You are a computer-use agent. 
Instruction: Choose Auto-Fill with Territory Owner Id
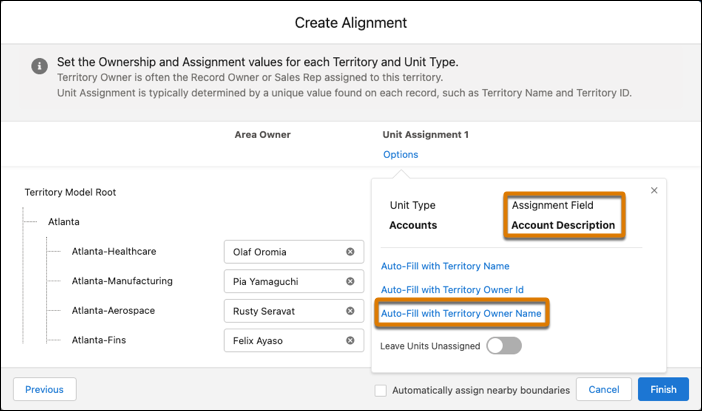click(x=452, y=290)
